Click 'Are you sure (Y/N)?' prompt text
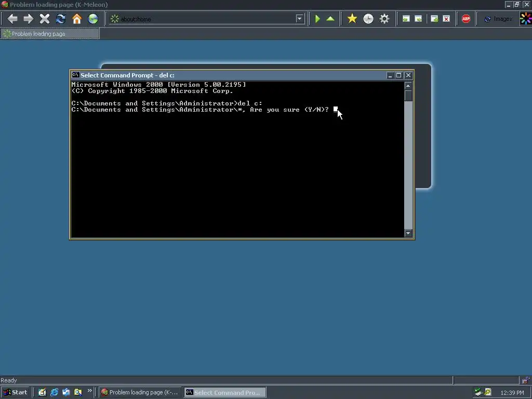The width and height of the screenshot is (532, 399). 289,110
